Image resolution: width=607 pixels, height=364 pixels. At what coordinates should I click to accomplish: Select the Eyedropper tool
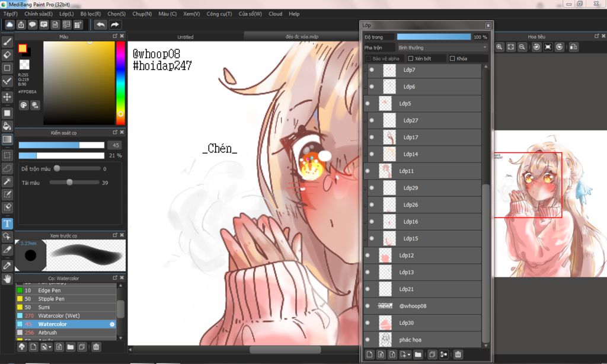click(x=7, y=265)
